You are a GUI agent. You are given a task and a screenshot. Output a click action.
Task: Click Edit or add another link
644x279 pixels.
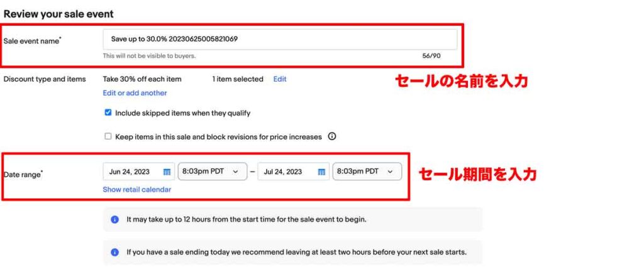135,93
